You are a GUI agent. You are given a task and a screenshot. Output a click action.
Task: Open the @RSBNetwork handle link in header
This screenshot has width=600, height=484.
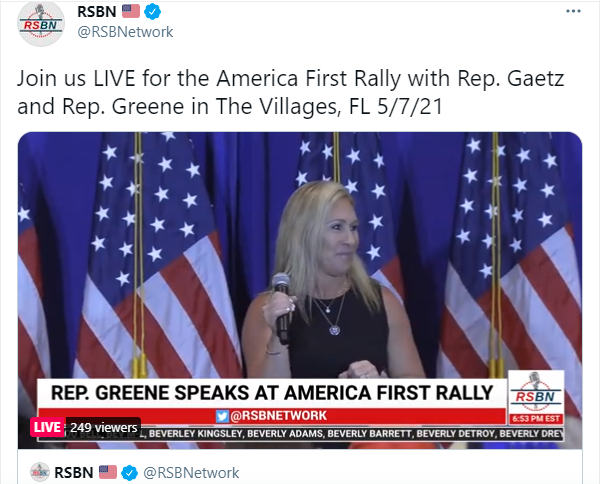point(125,32)
